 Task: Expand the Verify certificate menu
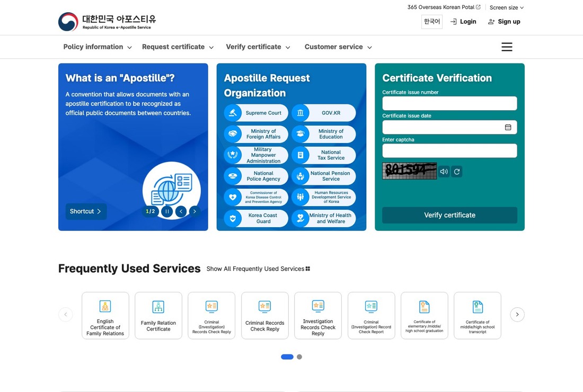pyautogui.click(x=258, y=47)
